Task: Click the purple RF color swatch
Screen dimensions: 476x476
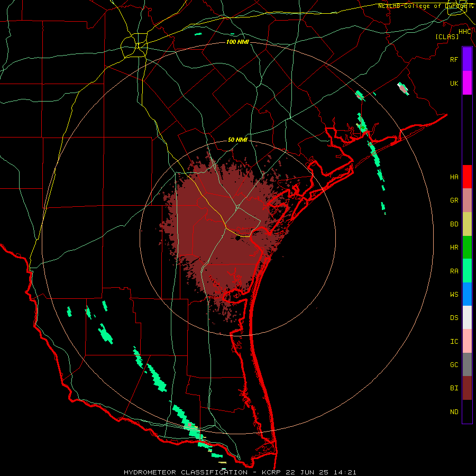Action: [x=467, y=59]
